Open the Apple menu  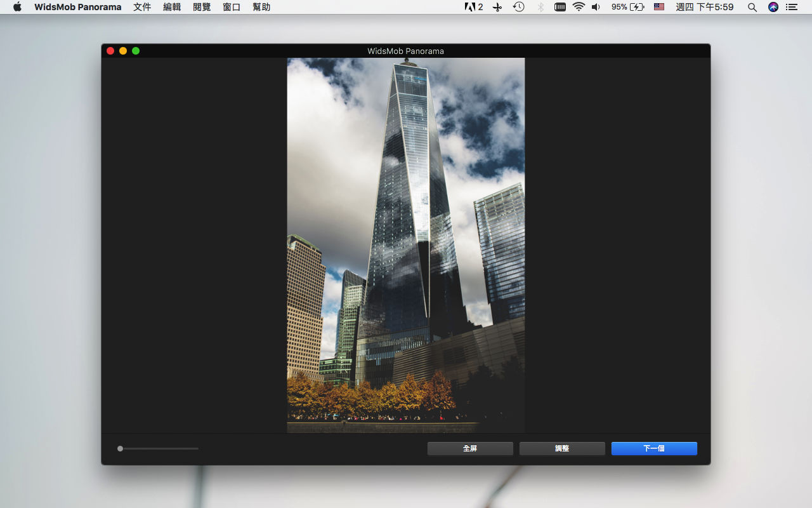17,7
